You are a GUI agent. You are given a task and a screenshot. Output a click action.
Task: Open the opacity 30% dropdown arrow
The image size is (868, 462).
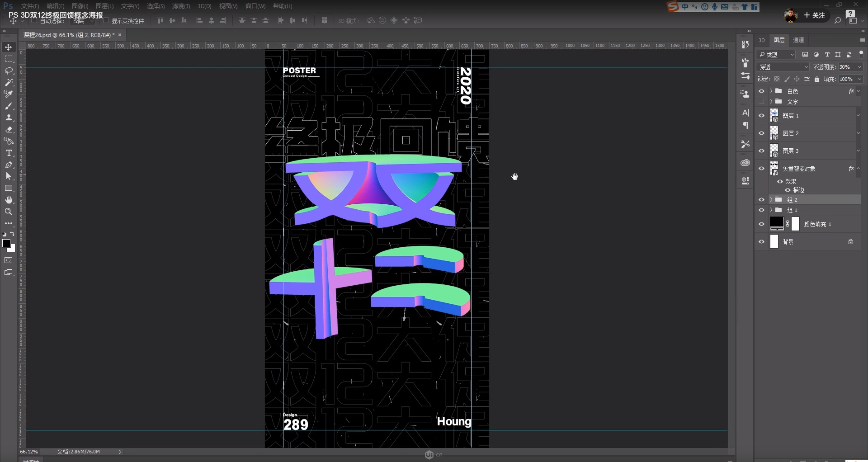(x=859, y=67)
